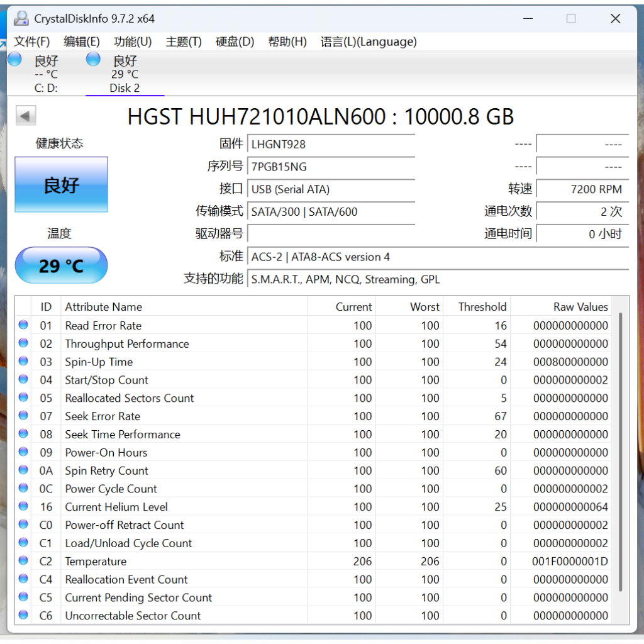Screen dimensions: 644x644
Task: Click the transfer mode field SATA/300 | SATA/600
Action: [x=331, y=212]
